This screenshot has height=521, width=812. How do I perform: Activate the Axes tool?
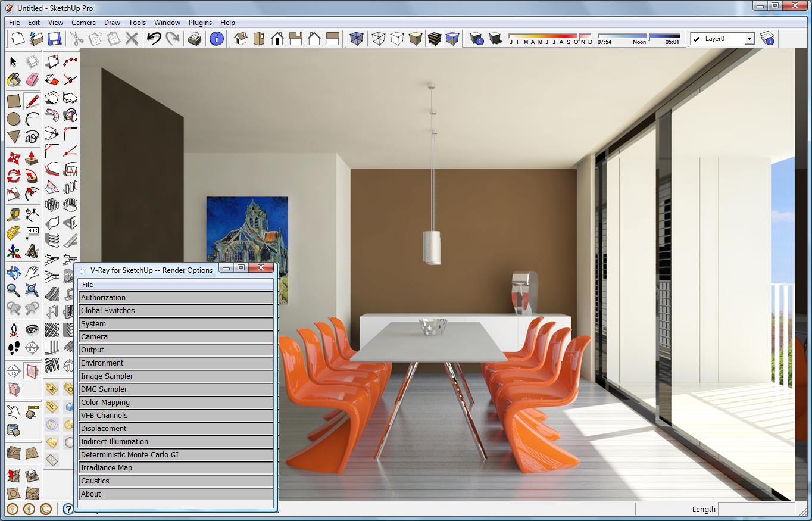coord(14,251)
